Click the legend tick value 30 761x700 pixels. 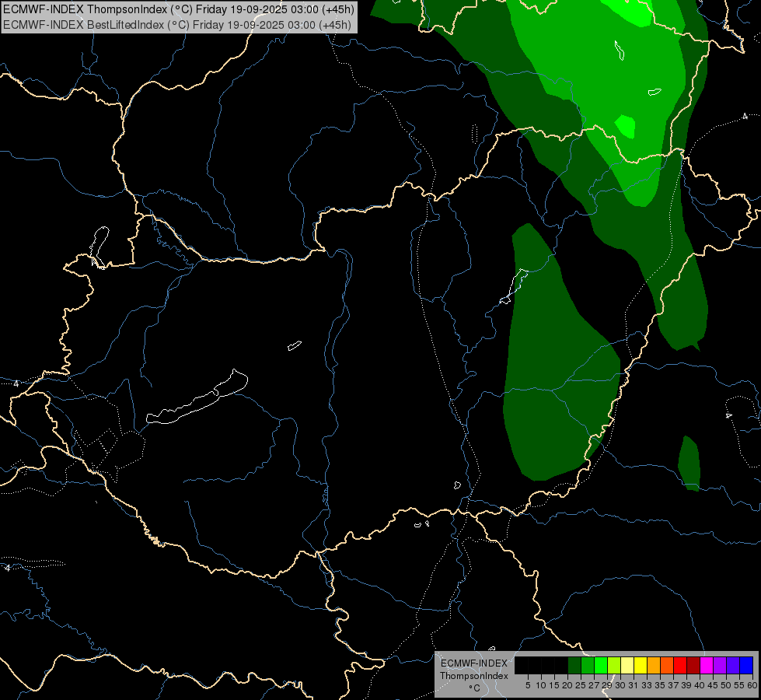click(x=620, y=685)
